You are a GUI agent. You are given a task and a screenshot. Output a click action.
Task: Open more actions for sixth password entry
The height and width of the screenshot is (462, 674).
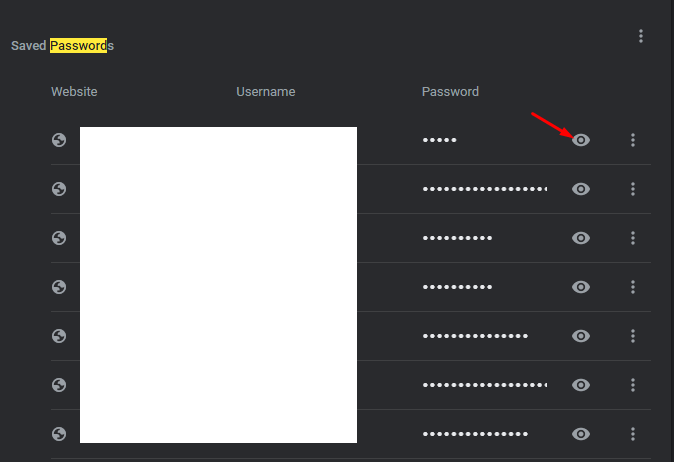tap(633, 385)
